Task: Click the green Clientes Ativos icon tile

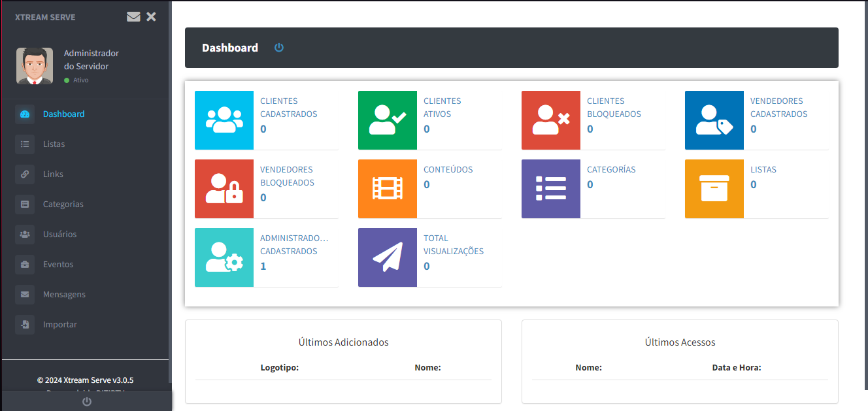Action: coord(388,120)
